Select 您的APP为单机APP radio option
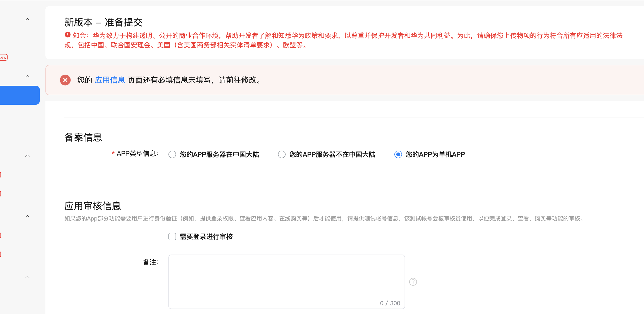Screen dimensions: 644x314 398,154
